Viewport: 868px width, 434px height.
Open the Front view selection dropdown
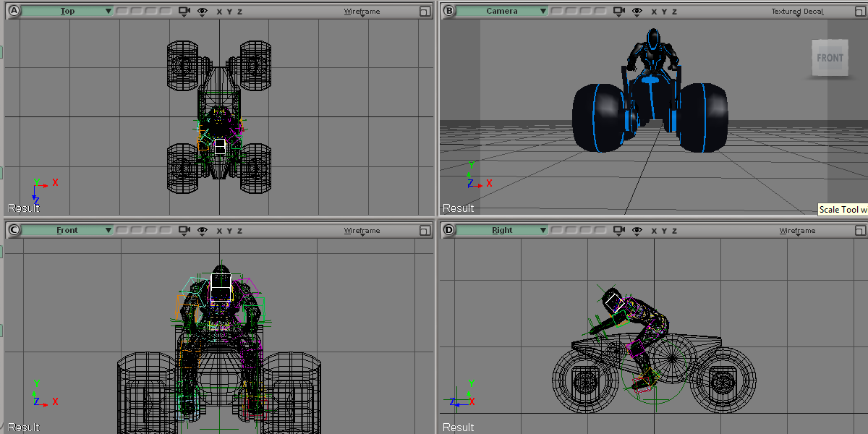pyautogui.click(x=68, y=231)
